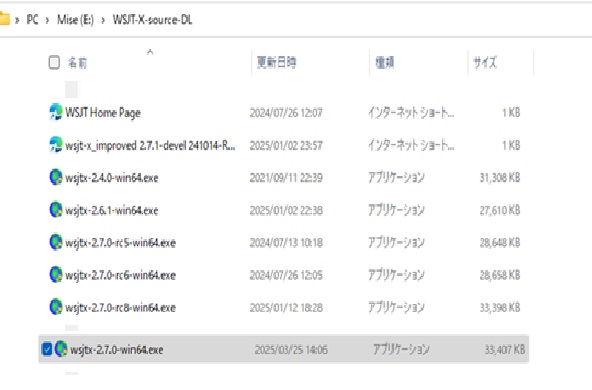Click the WSJT Home Page shortcut icon
592x390 pixels.
click(x=56, y=112)
